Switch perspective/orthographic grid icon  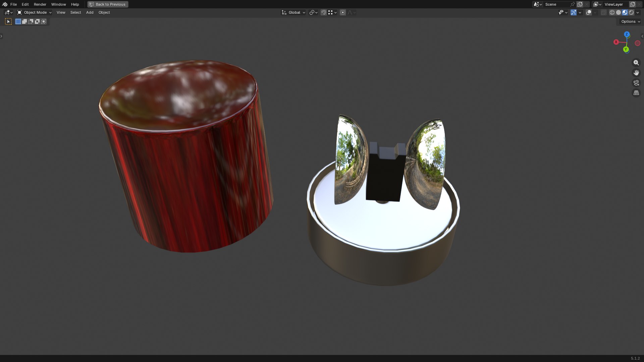click(636, 93)
